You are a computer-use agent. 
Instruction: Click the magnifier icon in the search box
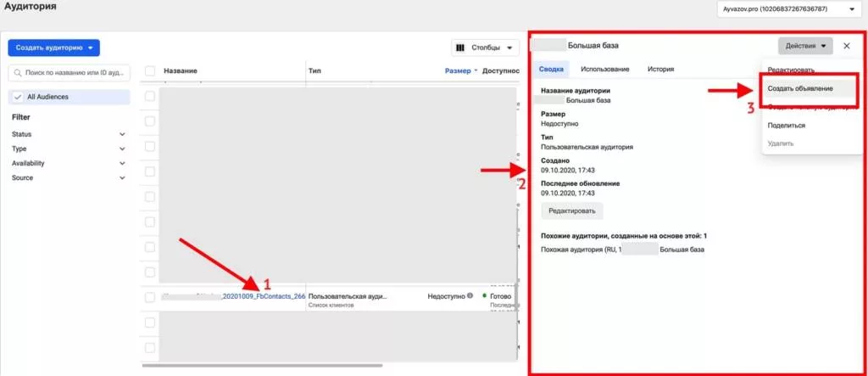click(x=18, y=73)
